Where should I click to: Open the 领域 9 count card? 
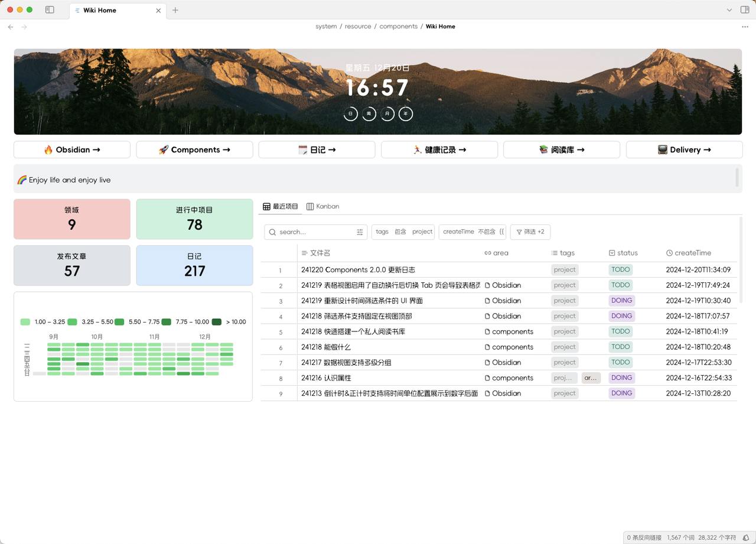[x=72, y=219]
